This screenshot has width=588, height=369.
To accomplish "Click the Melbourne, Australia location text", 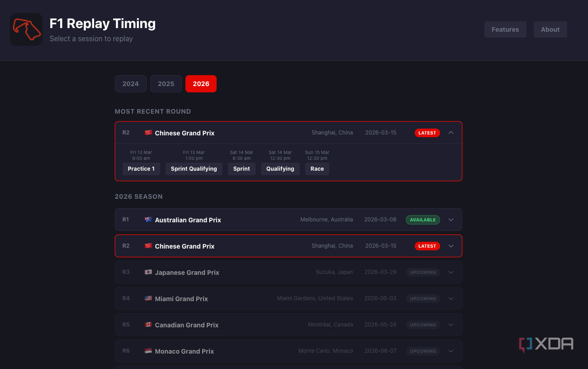I will pos(327,220).
